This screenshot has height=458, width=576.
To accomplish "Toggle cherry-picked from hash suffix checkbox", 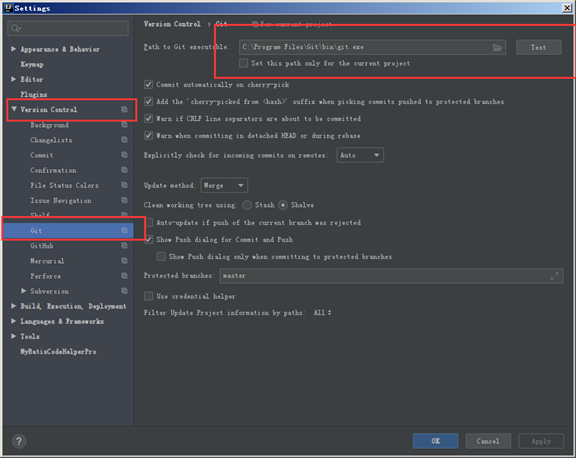I will click(x=148, y=101).
